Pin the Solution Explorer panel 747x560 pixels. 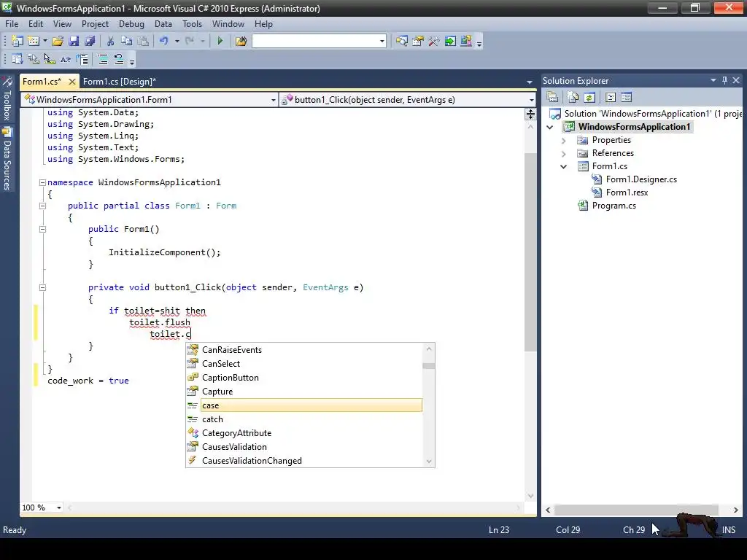point(724,80)
